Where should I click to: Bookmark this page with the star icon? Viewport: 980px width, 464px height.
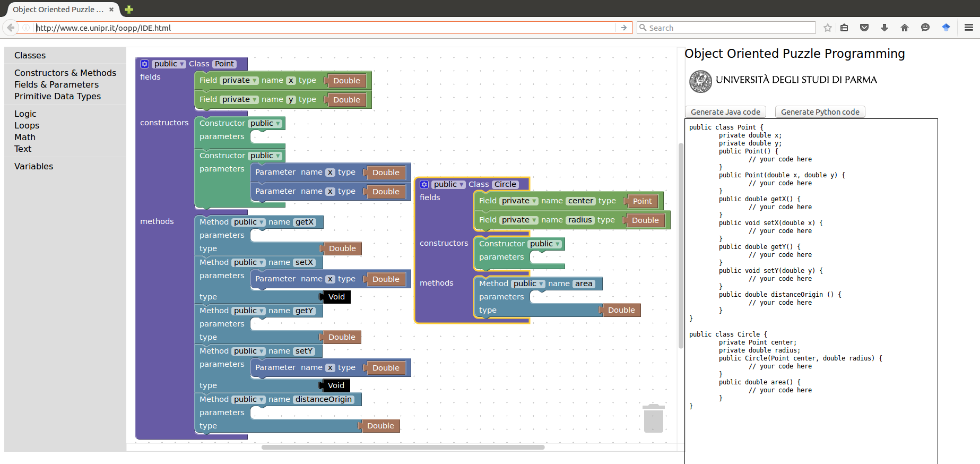pos(827,28)
